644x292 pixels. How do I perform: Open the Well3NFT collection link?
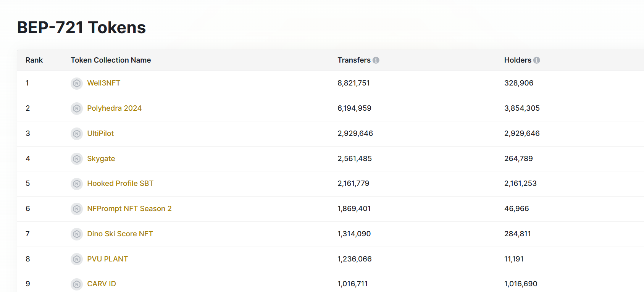(103, 83)
